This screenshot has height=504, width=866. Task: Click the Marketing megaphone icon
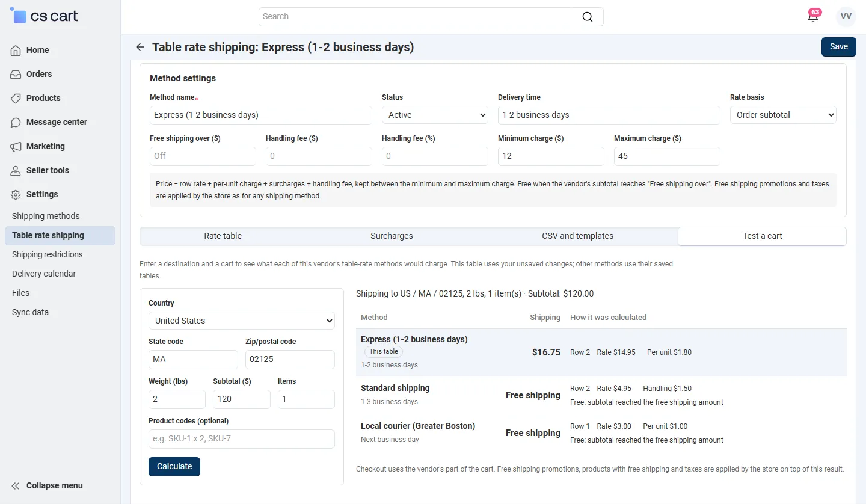(16, 146)
